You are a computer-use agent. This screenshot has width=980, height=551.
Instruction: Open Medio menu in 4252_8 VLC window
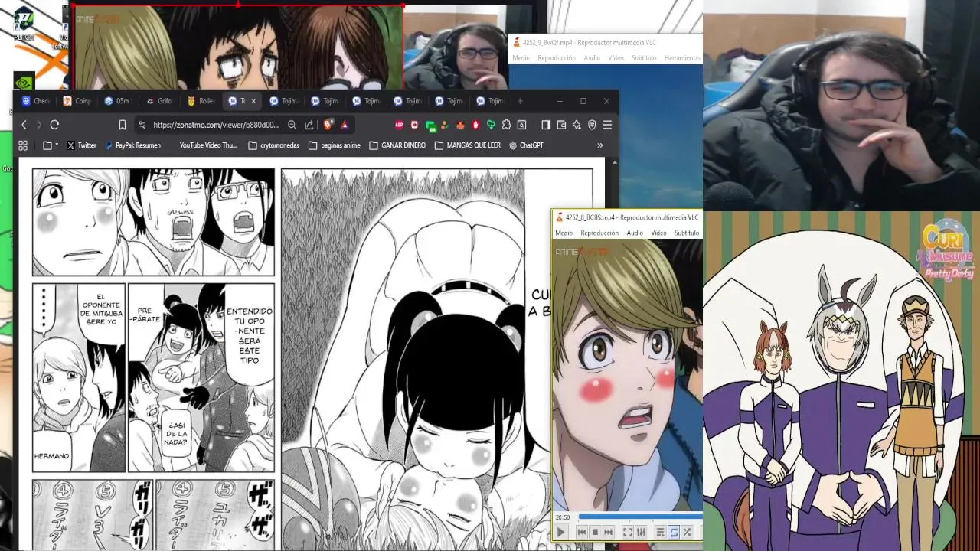(x=563, y=233)
